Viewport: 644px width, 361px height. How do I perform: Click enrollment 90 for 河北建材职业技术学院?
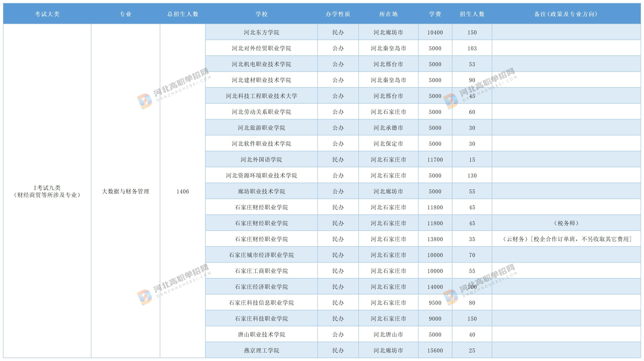tap(472, 80)
